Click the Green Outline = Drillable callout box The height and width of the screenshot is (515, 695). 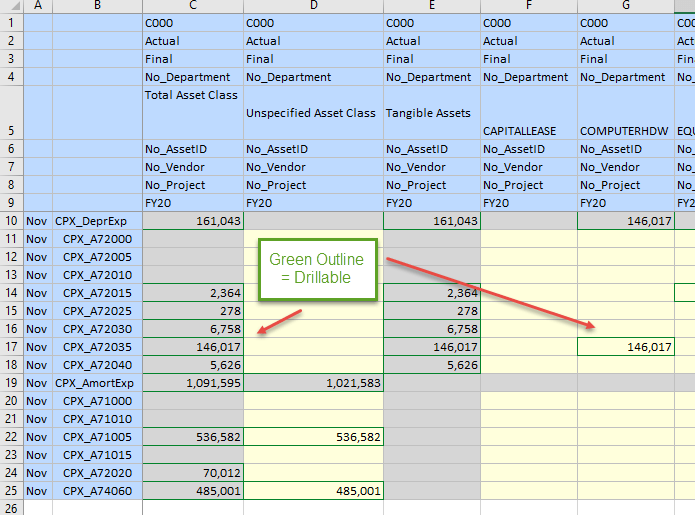tap(317, 268)
